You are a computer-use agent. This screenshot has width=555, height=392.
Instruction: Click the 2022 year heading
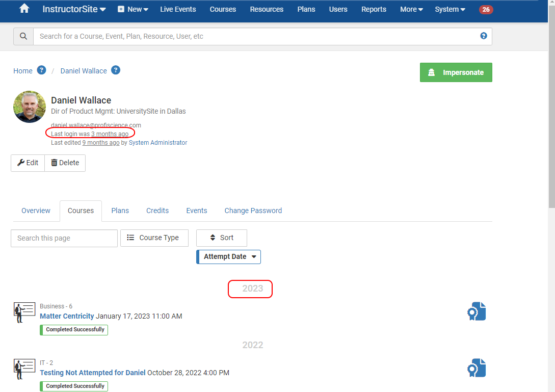point(253,345)
